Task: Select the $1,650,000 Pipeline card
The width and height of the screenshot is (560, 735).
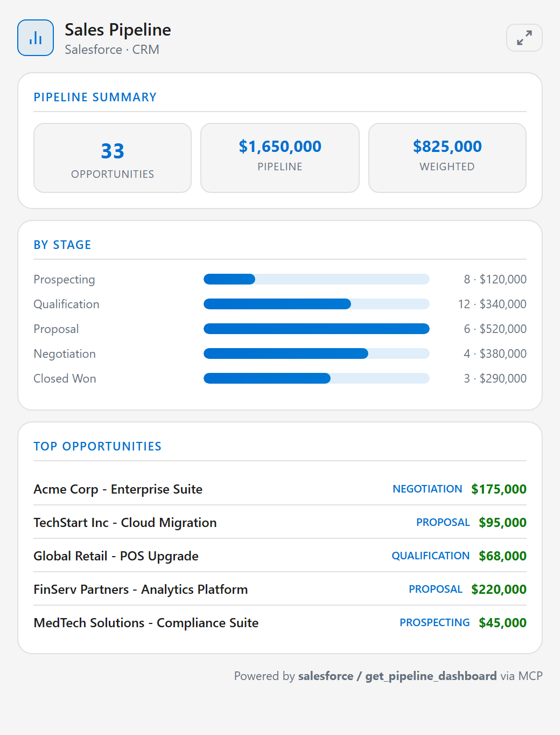Action: tap(280, 158)
